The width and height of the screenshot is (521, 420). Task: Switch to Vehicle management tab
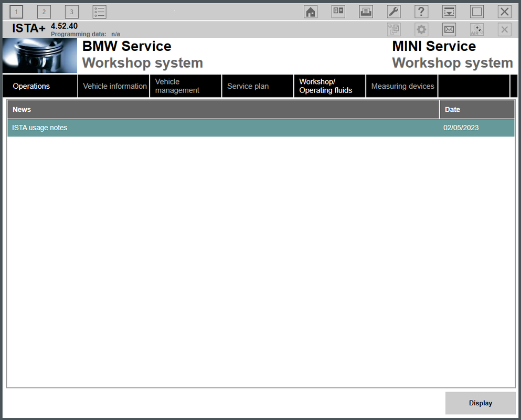pyautogui.click(x=185, y=86)
